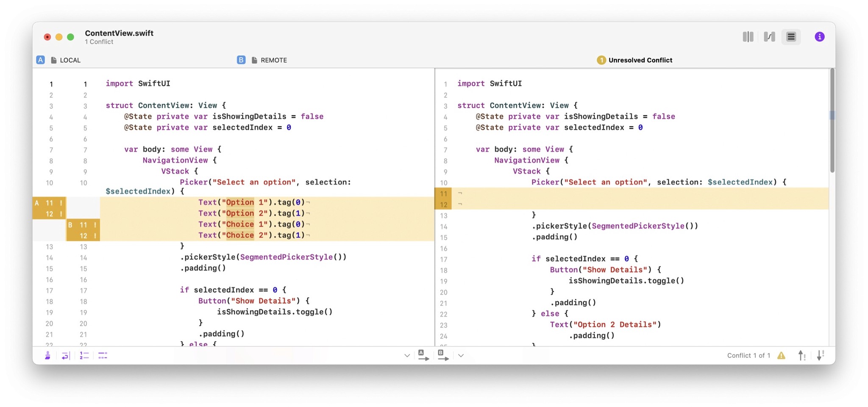The width and height of the screenshot is (868, 407).
Task: Click the yellow conflict count badge
Action: point(601,60)
